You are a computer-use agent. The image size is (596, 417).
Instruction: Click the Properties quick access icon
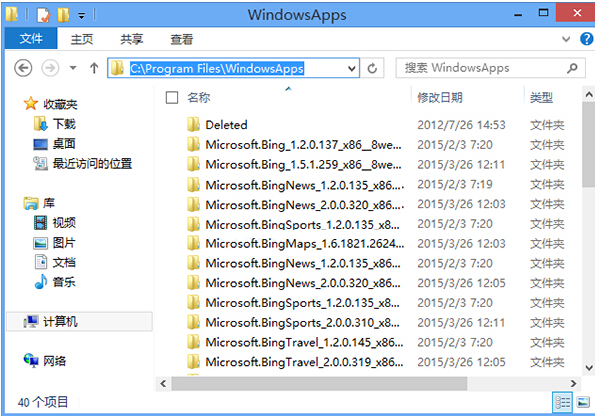pyautogui.click(x=43, y=15)
